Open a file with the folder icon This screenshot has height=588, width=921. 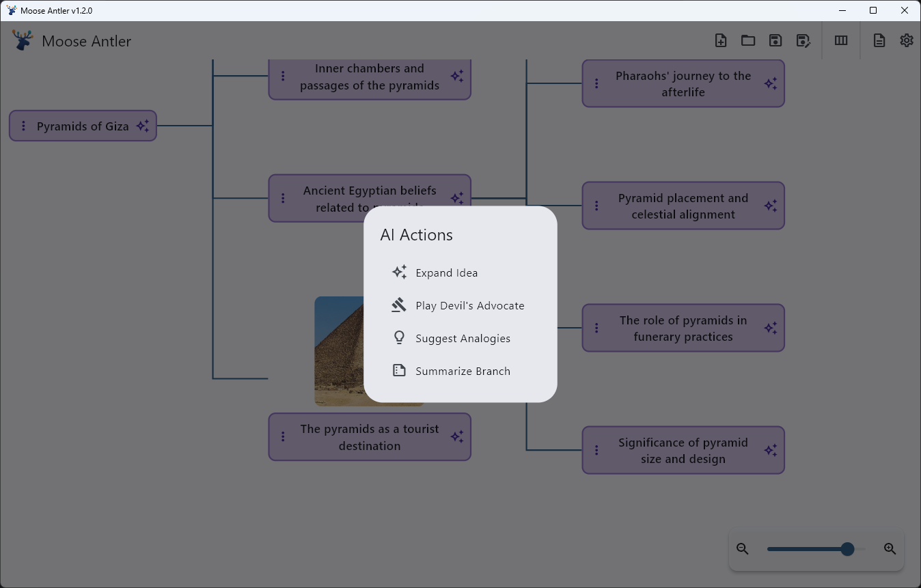tap(748, 41)
